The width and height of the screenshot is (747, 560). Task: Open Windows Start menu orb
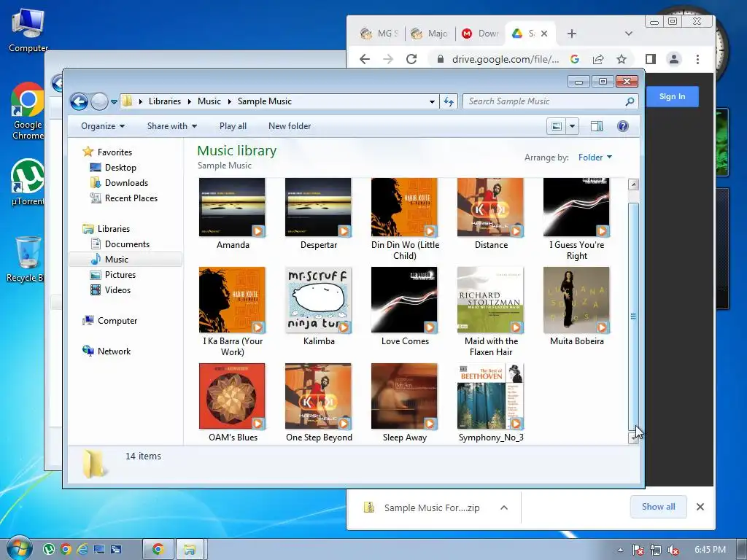pos(20,548)
